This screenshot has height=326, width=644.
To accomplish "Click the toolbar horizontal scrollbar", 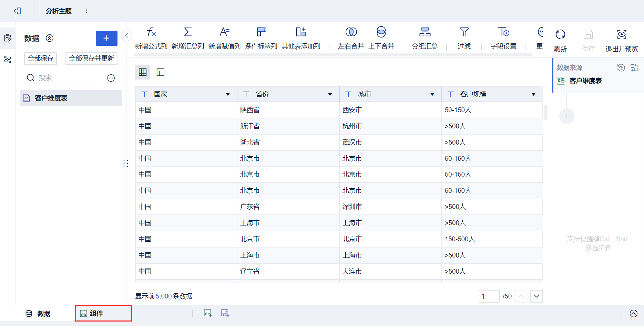I will (x=333, y=55).
